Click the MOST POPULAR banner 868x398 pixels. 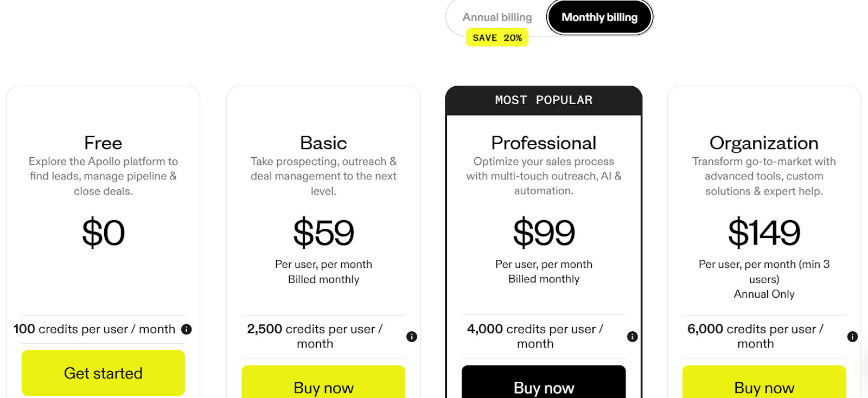coord(544,100)
